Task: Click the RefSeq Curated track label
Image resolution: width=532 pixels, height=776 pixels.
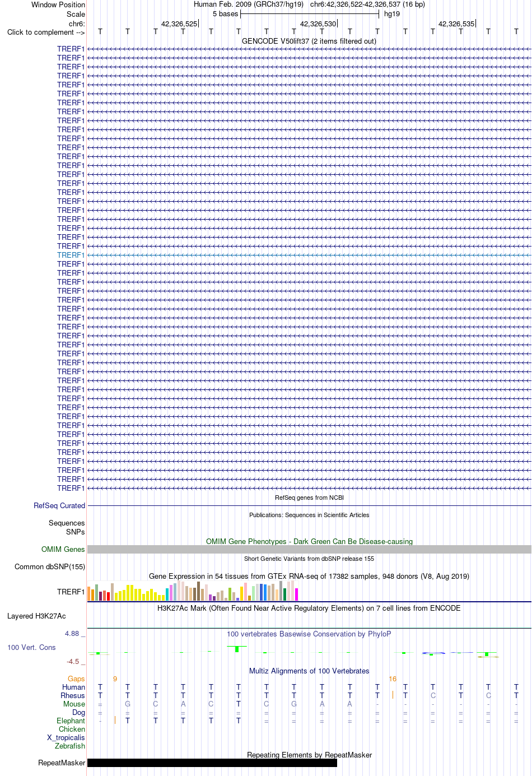Action: pos(59,505)
